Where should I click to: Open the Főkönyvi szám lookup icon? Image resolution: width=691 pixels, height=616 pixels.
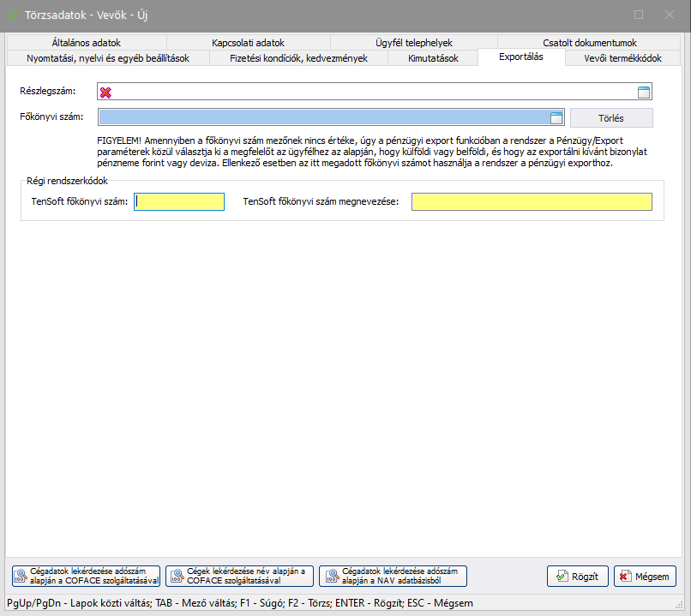556,118
